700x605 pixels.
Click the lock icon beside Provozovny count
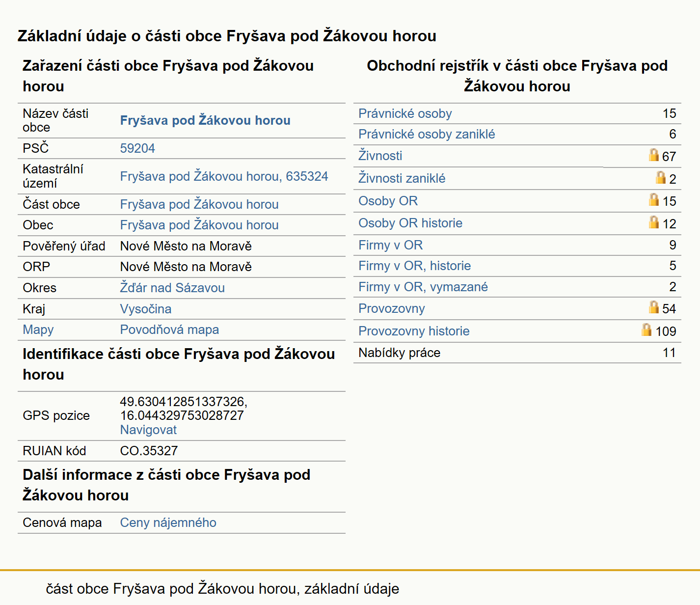point(653,307)
